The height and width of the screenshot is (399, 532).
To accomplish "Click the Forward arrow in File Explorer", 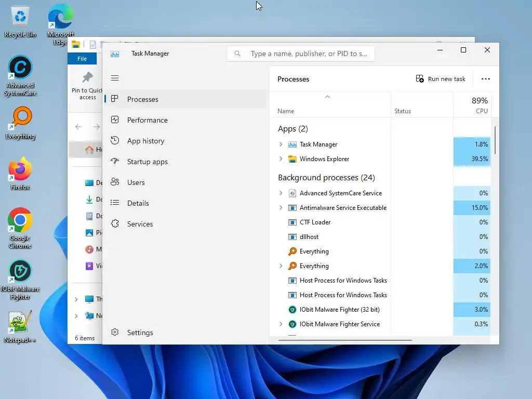I will tap(96, 127).
